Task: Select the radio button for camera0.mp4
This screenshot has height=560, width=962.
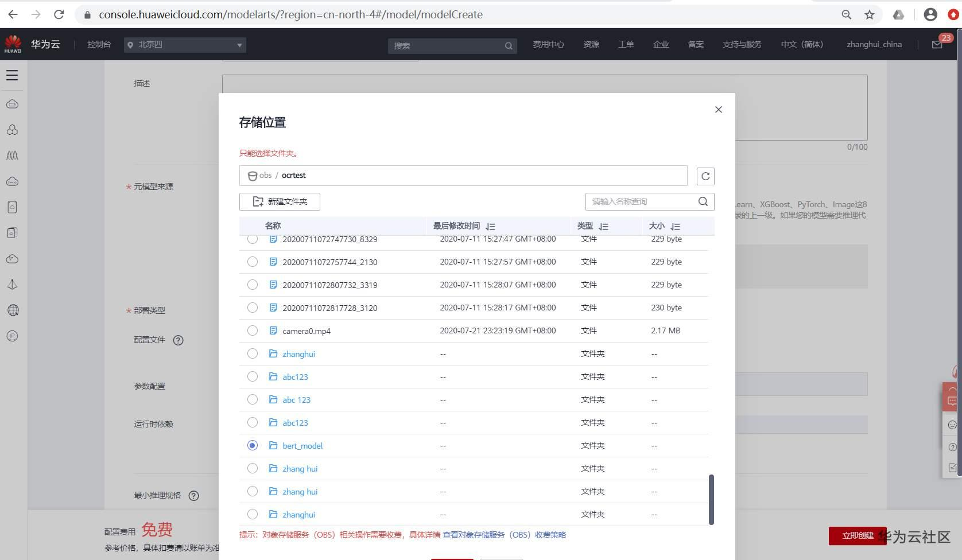Action: click(253, 330)
